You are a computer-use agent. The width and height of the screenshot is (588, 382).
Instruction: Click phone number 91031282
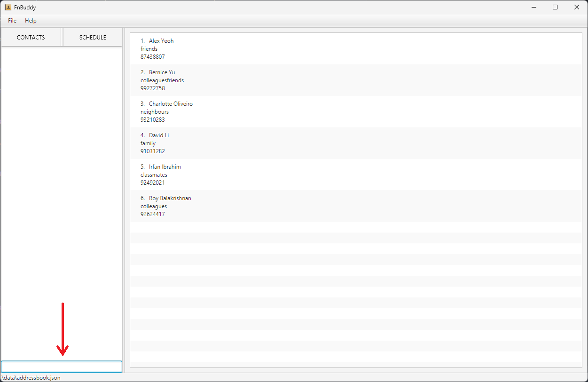coord(153,151)
